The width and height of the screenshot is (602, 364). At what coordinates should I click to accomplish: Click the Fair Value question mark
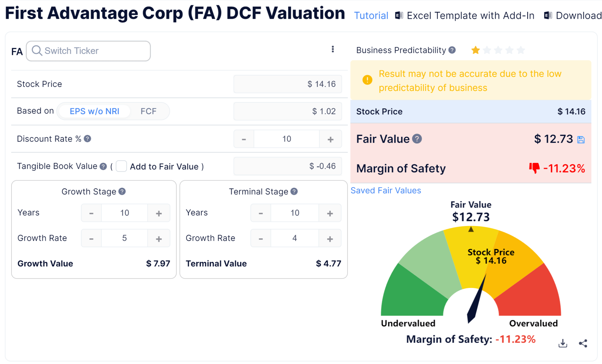tap(417, 139)
